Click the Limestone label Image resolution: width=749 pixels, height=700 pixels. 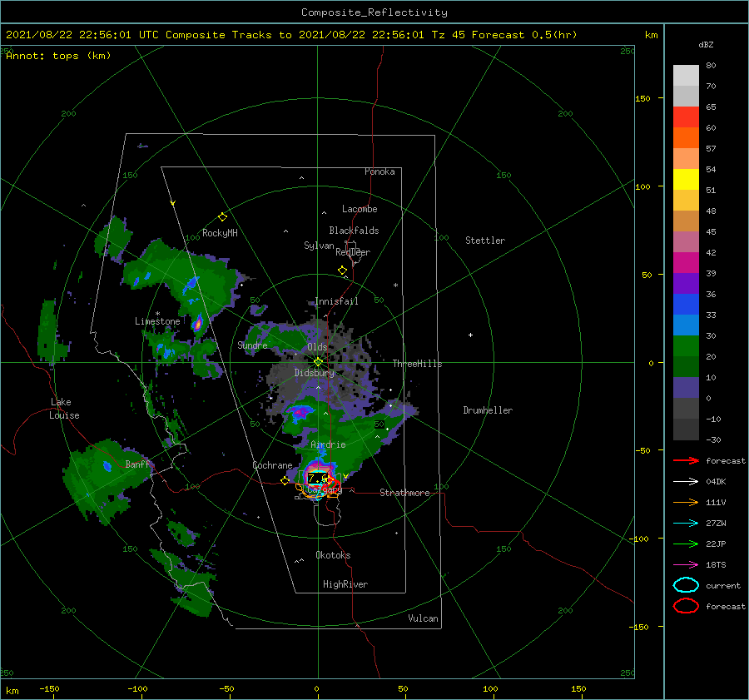click(x=157, y=321)
